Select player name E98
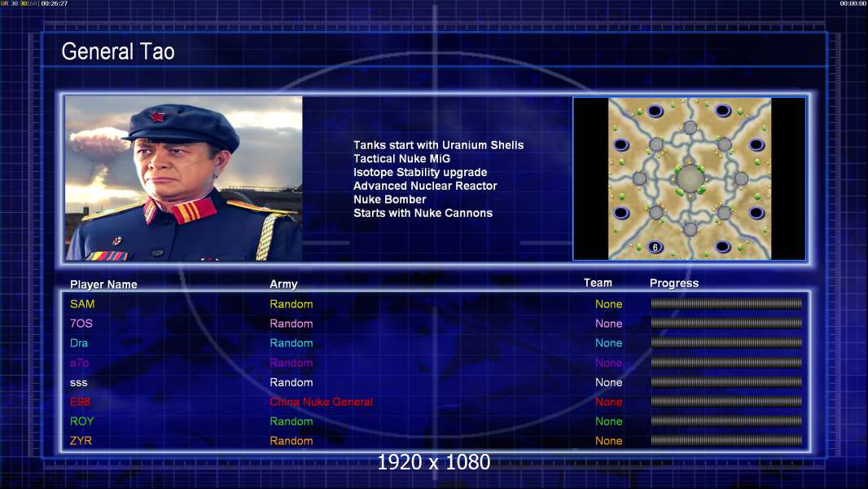Viewport: 868px width, 489px height. 80,402
